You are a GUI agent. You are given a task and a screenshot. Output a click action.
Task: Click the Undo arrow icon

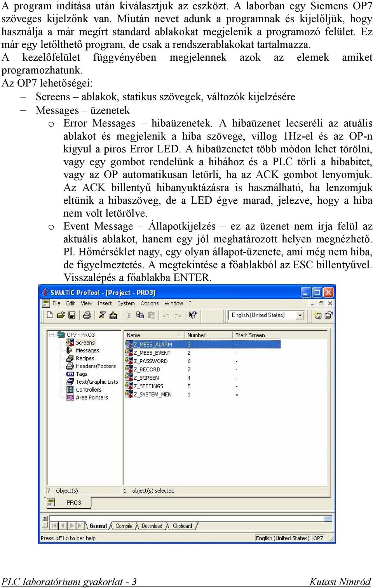[x=166, y=315]
